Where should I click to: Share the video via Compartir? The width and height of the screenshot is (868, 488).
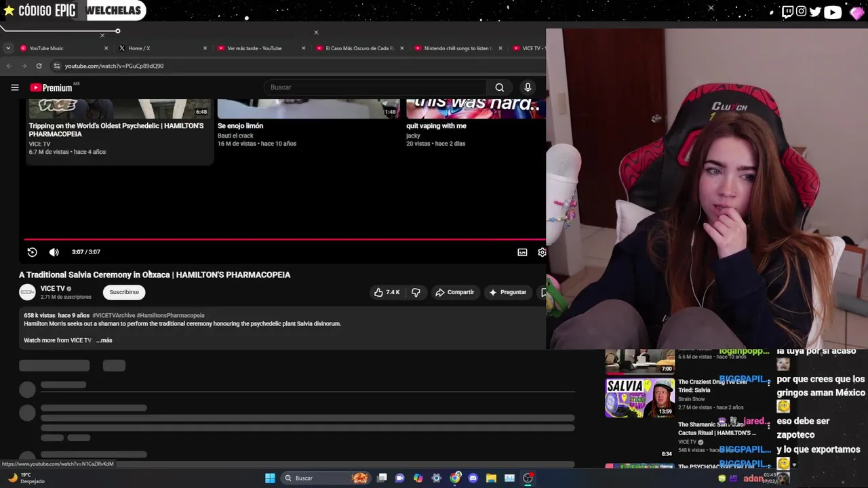click(x=454, y=292)
